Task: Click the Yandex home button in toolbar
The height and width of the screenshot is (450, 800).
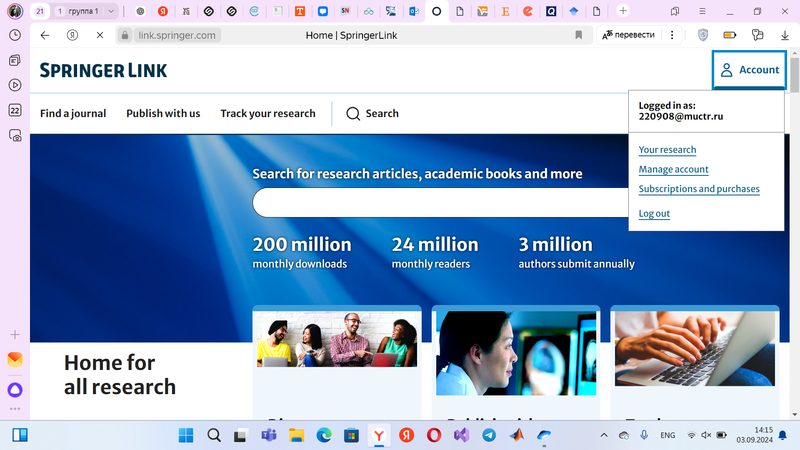Action: point(72,35)
